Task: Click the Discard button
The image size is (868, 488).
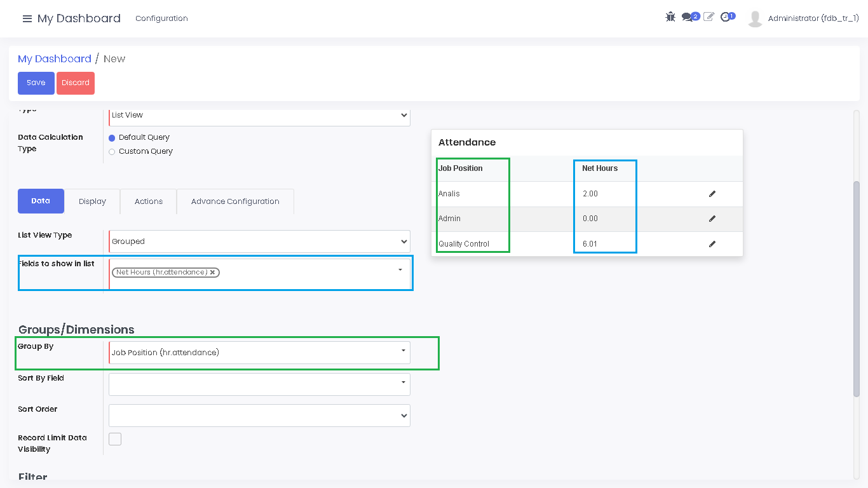Action: click(x=76, y=83)
